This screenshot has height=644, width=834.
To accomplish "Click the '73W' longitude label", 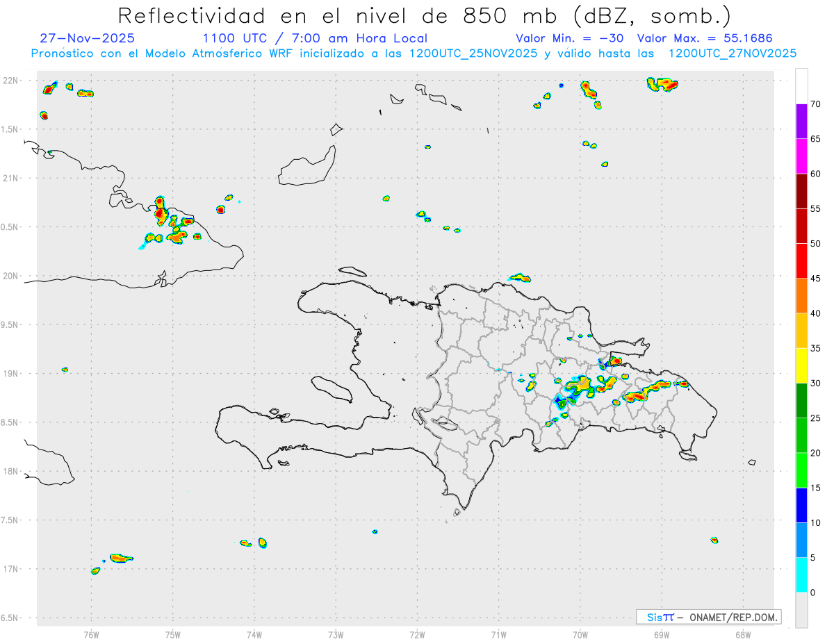I will pyautogui.click(x=336, y=634).
